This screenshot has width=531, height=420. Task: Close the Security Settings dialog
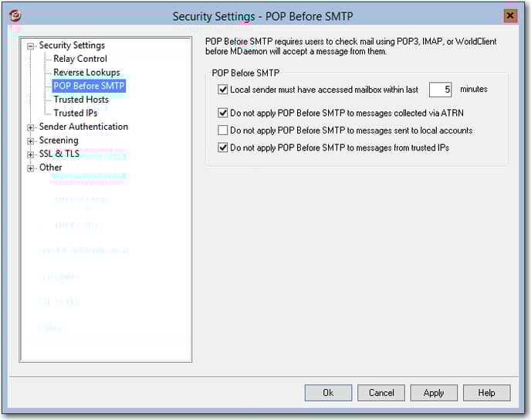tap(510, 15)
